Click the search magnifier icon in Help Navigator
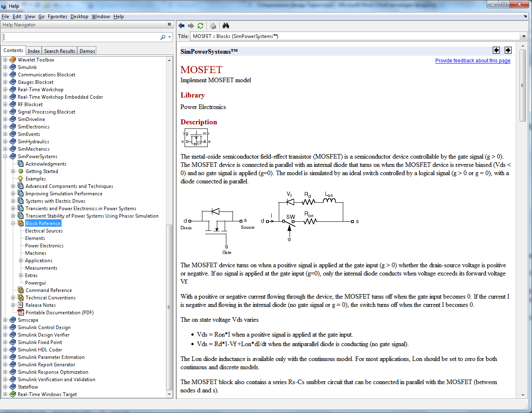This screenshot has height=413, width=532. (163, 37)
